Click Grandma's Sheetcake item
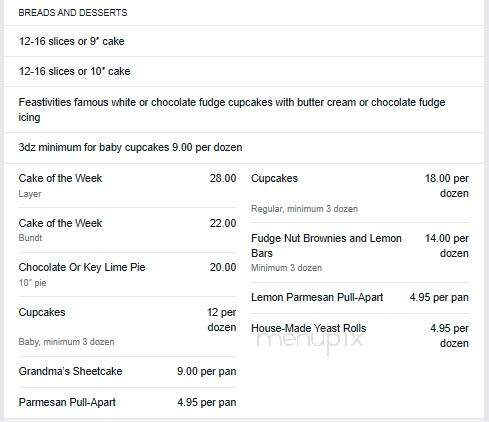This screenshot has height=422, width=489. pyautogui.click(x=127, y=372)
